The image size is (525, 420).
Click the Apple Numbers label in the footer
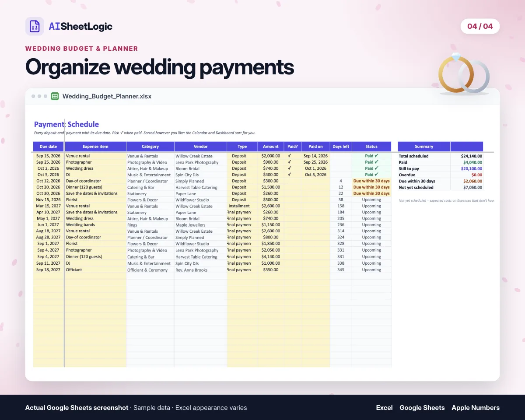click(x=476, y=408)
